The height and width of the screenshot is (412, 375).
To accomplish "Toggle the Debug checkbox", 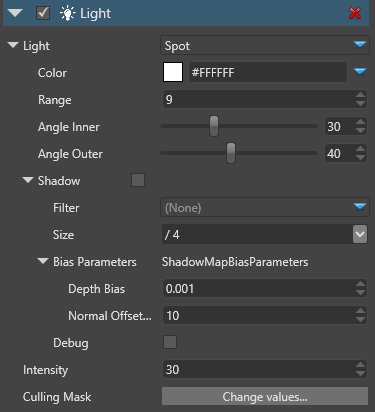I will click(x=170, y=342).
